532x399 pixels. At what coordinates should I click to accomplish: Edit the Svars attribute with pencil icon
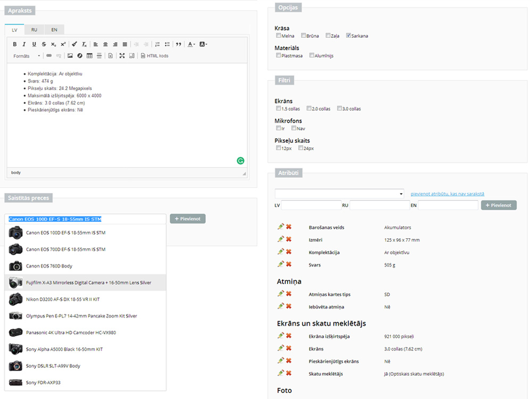(280, 264)
